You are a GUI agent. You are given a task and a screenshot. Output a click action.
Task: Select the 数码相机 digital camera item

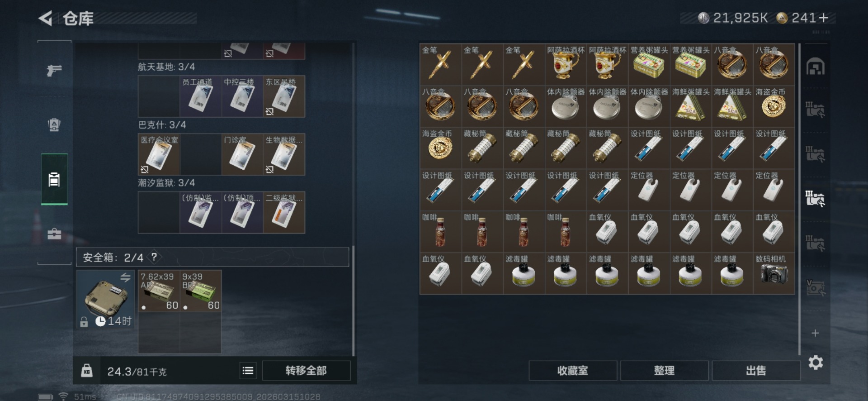click(774, 273)
